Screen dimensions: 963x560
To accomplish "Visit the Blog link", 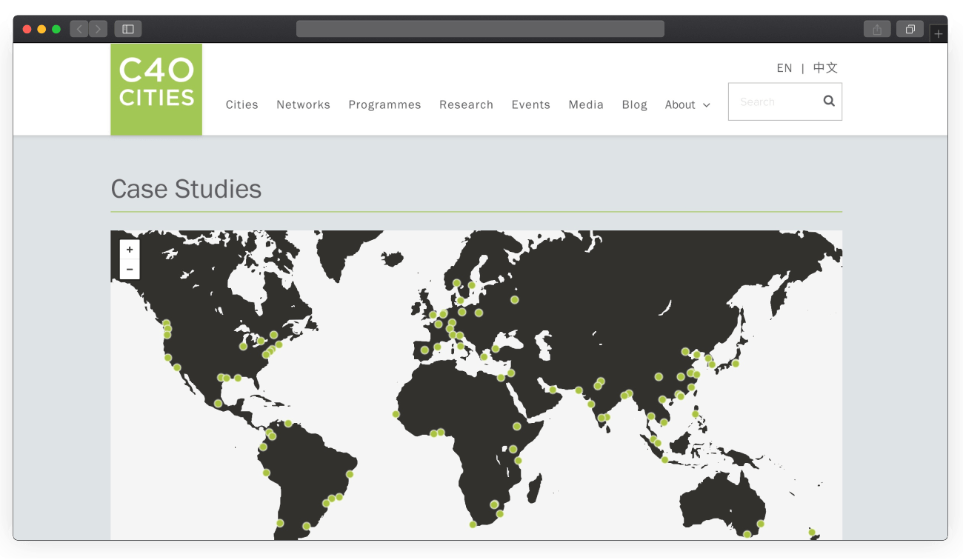I will [635, 104].
